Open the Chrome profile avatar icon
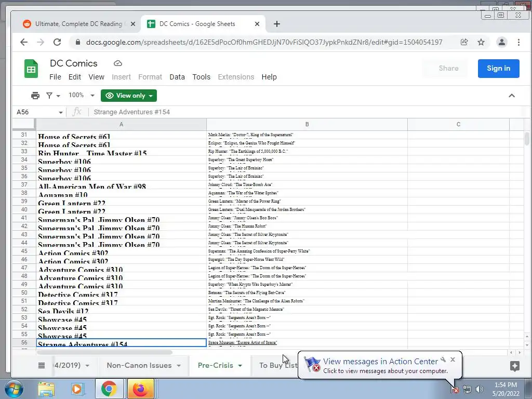The height and width of the screenshot is (399, 532). [x=502, y=42]
